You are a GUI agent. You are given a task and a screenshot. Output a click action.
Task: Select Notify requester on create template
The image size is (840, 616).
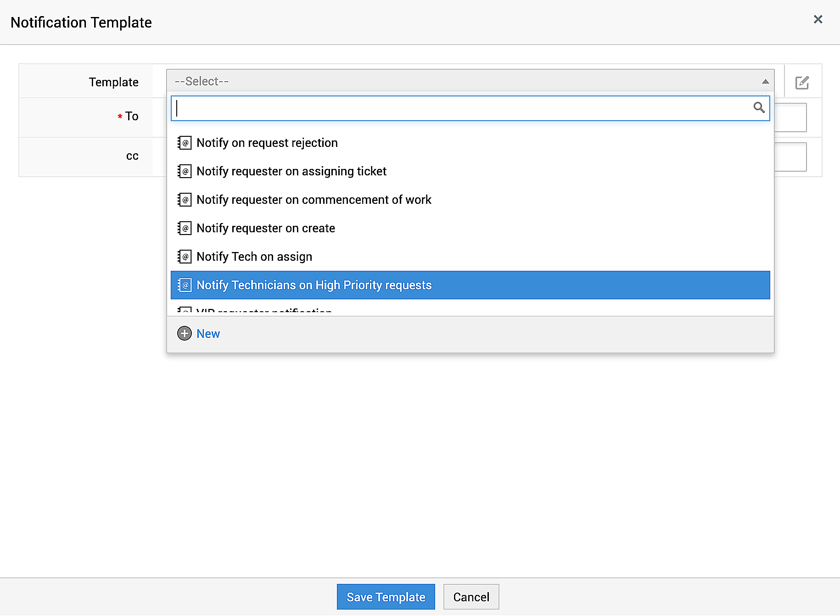(266, 228)
